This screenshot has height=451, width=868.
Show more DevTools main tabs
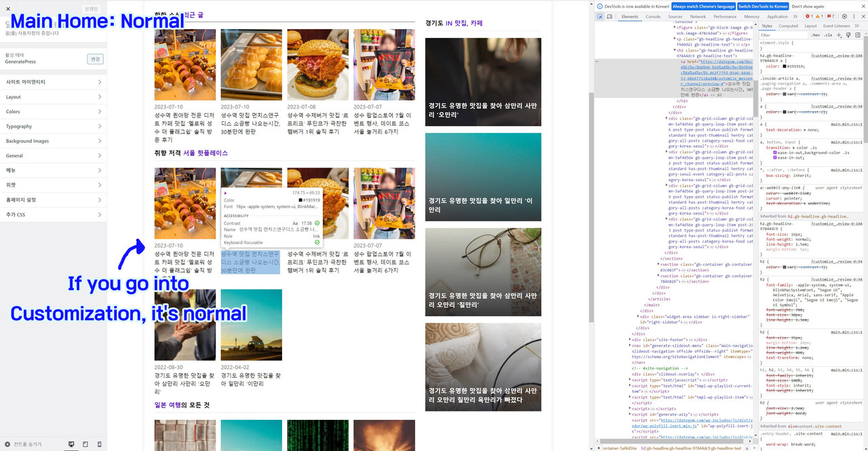(x=797, y=16)
